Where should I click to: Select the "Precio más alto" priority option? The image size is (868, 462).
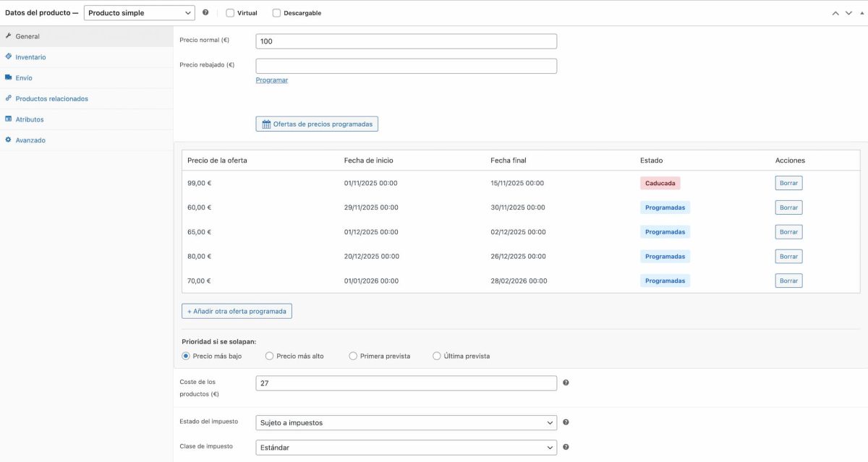coord(269,356)
